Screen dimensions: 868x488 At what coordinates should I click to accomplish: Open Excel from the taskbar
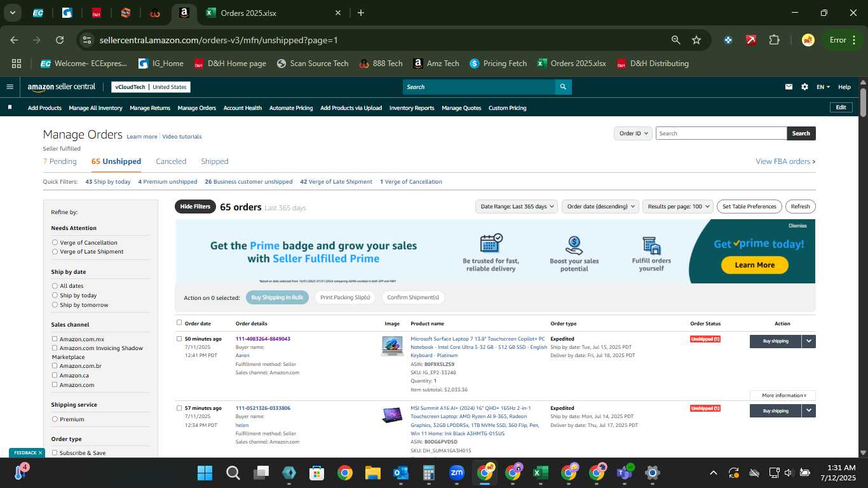click(540, 473)
